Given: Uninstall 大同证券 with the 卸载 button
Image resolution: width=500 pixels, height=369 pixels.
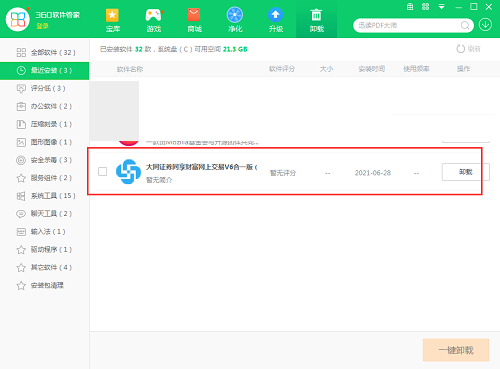Looking at the screenshot, I should pos(466,172).
